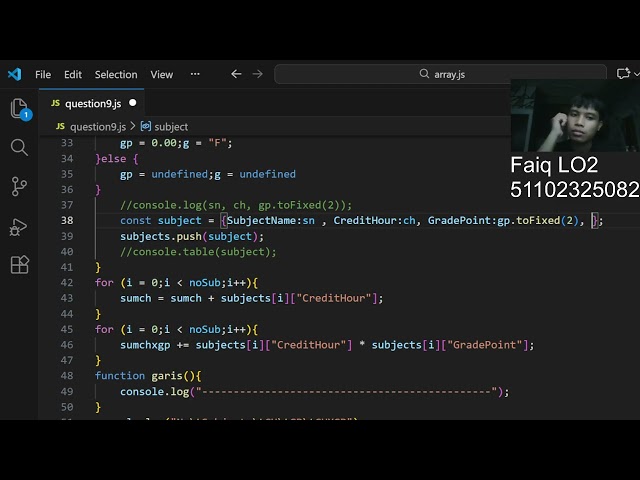Screen dimensions: 640x480
Task: Open Search in the activity bar
Action: (19, 148)
